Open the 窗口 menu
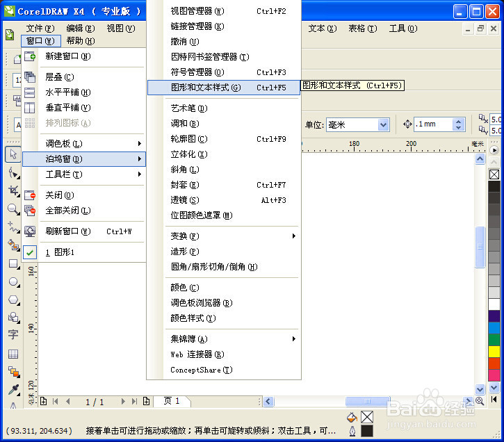Viewport: 504px width, 442px height. 40,41
